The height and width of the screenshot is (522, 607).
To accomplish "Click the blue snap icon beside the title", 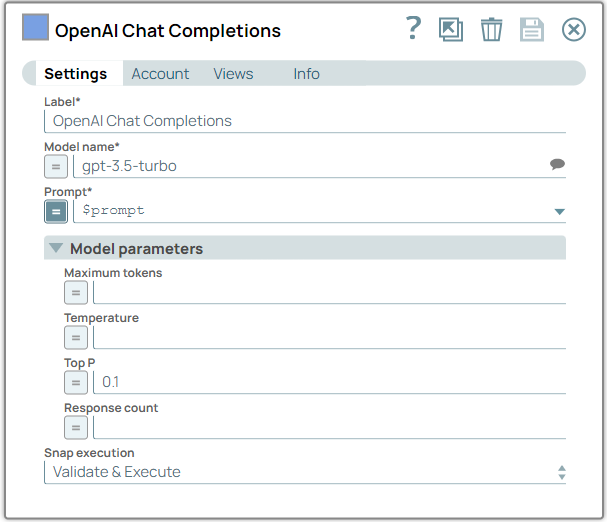I will (35, 27).
